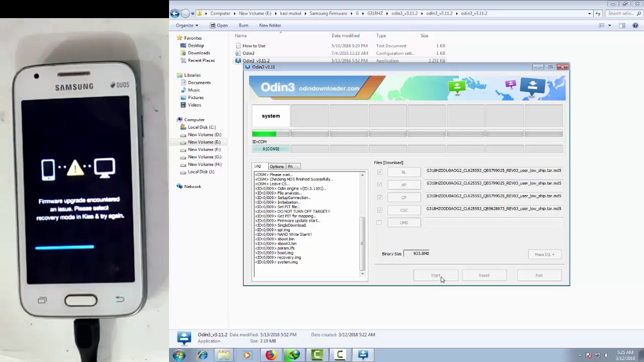Image resolution: width=644 pixels, height=362 pixels.
Task: Click the 0:[COM9] ID:COM port box
Action: (271, 149)
